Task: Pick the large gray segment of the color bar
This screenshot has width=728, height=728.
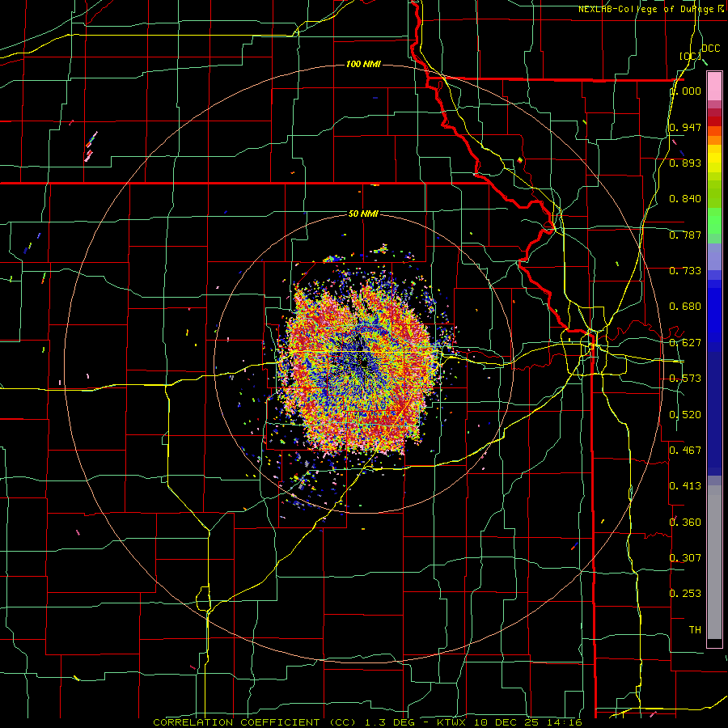Action: 714,562
